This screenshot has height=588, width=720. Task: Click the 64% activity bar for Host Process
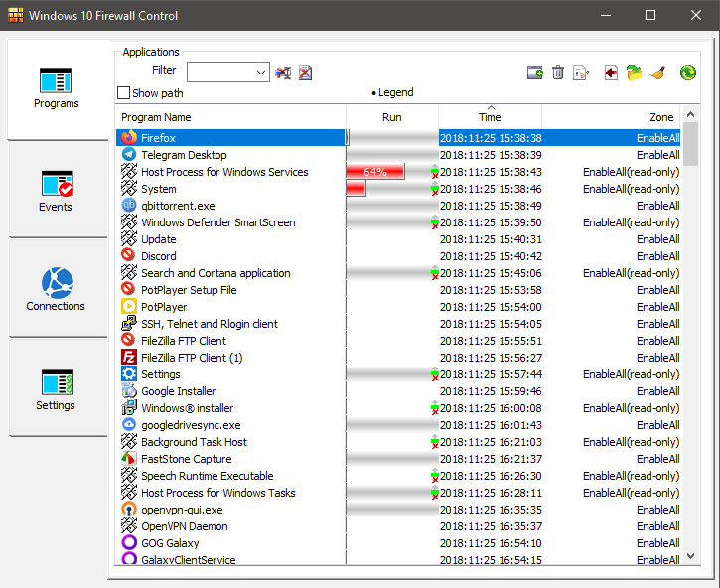coord(375,172)
